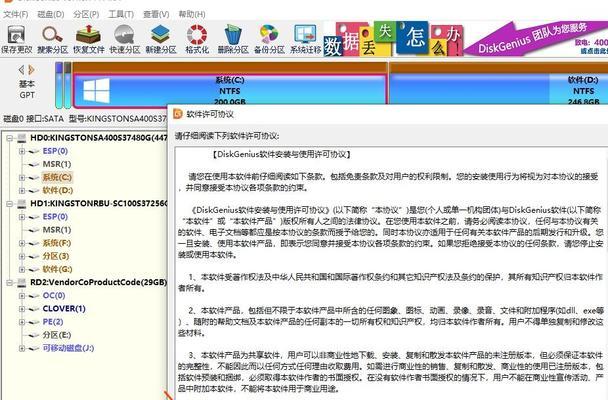Open the Quick Partition (快速分区) tool
The height and width of the screenshot is (400, 608).
point(124,39)
